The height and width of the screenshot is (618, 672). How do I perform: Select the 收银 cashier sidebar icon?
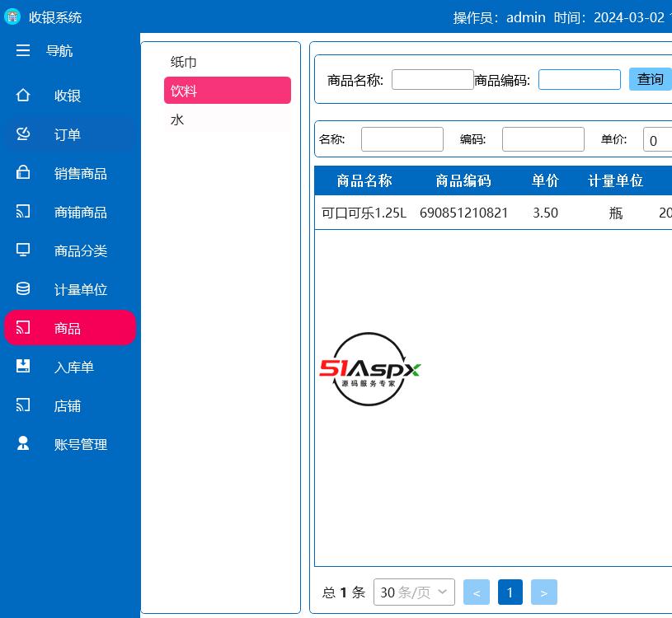pyautogui.click(x=22, y=96)
